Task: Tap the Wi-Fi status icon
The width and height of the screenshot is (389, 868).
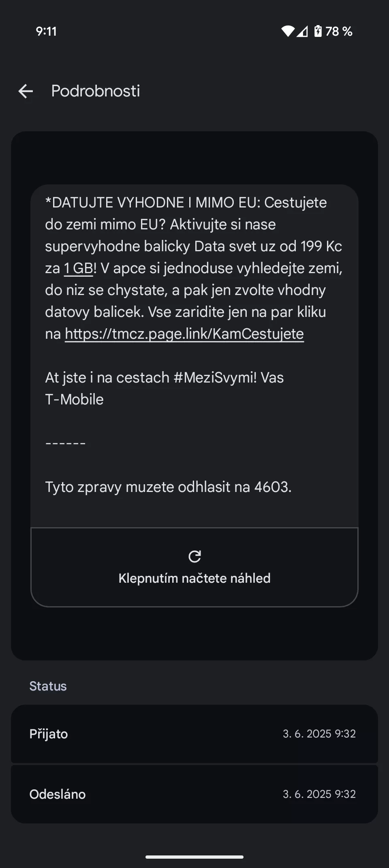Action: pyautogui.click(x=288, y=31)
